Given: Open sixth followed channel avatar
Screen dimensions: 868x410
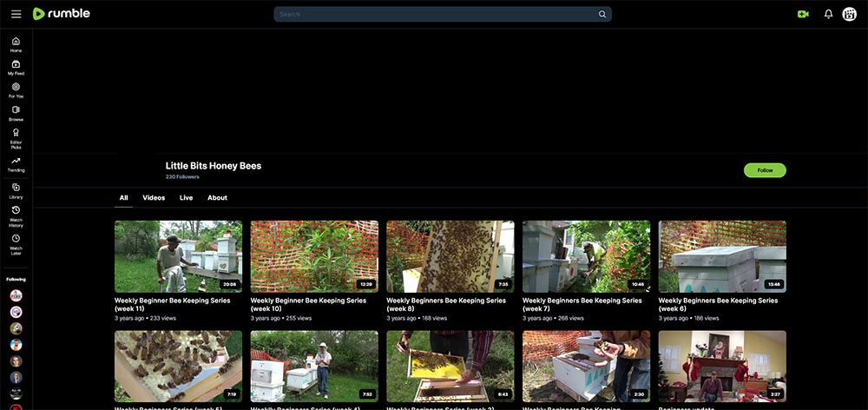Looking at the screenshot, I should click(x=16, y=377).
